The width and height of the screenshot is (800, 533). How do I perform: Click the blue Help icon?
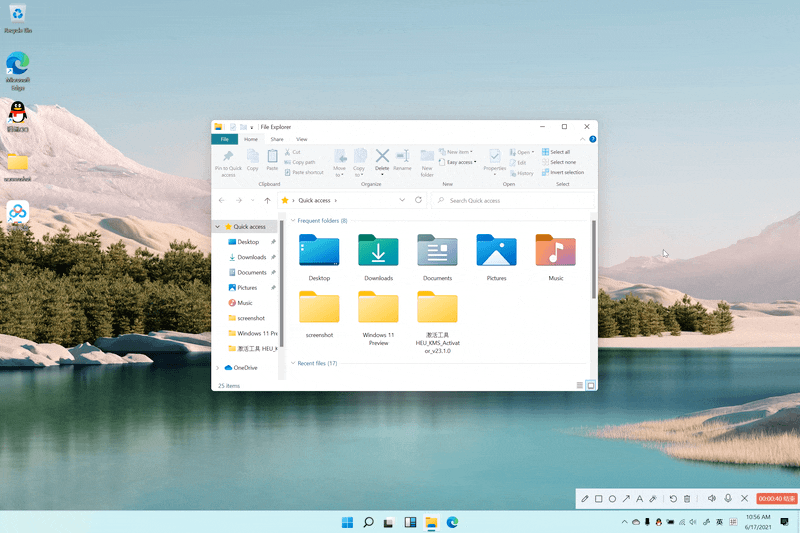(x=592, y=139)
